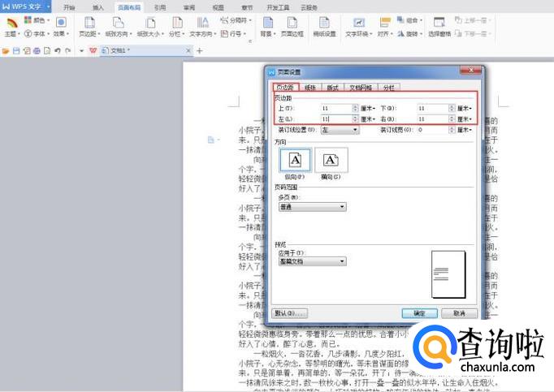Viewport: 554px width, 392px height.
Task: Click the print preview quick-access icon
Action: (47, 51)
